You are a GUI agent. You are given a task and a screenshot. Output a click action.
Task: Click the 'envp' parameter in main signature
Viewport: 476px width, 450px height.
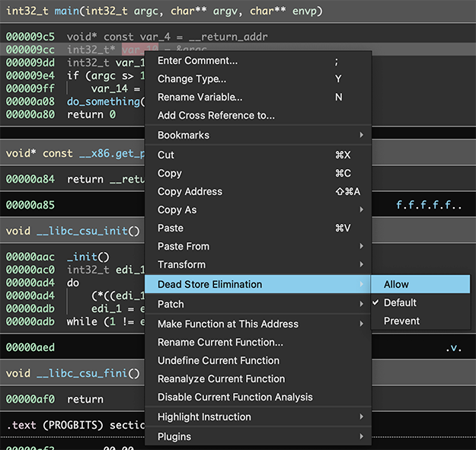[305, 11]
